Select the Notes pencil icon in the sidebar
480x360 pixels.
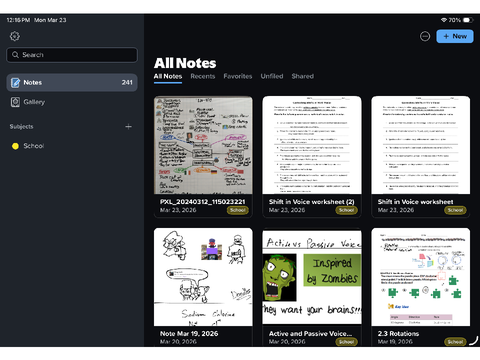coord(15,82)
